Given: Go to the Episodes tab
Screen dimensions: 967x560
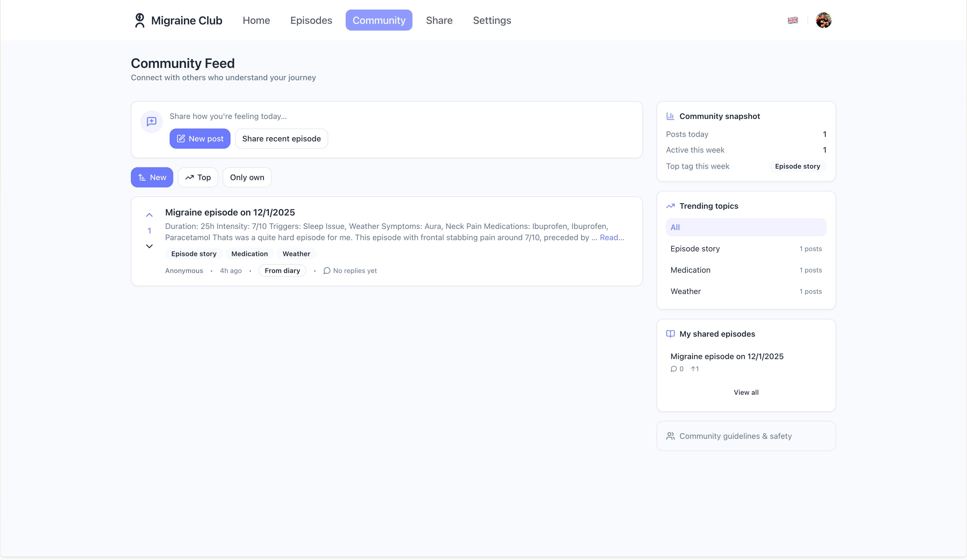Looking at the screenshot, I should (x=311, y=20).
